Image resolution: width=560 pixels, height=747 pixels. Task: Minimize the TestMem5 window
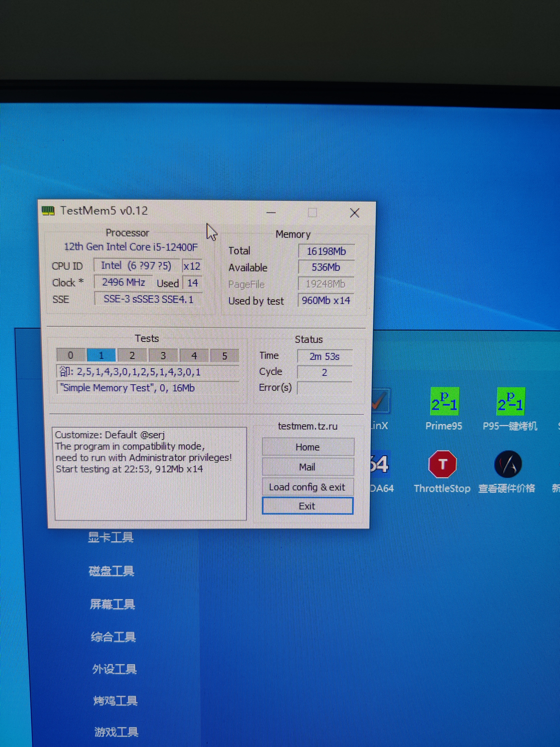tap(271, 212)
